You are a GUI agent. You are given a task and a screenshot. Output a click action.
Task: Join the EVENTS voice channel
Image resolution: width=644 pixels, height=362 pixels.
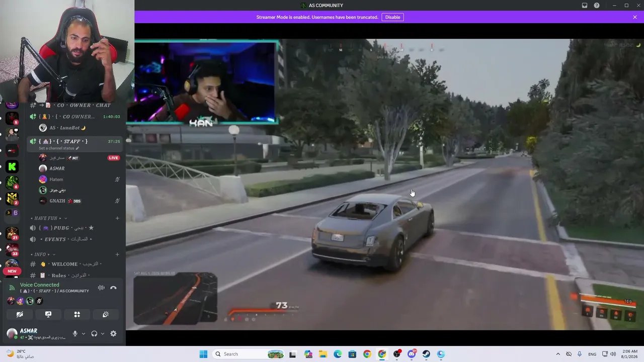tap(75, 239)
